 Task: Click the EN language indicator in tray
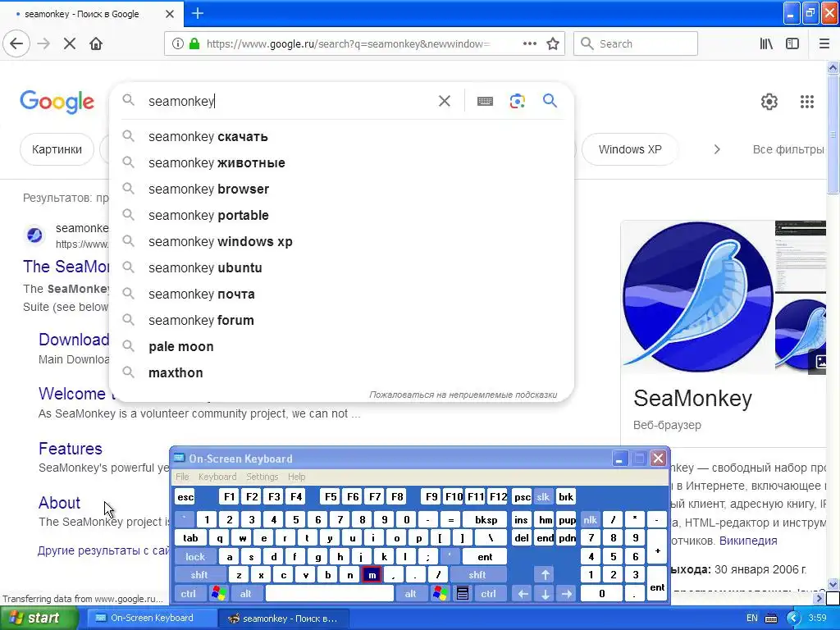(751, 619)
